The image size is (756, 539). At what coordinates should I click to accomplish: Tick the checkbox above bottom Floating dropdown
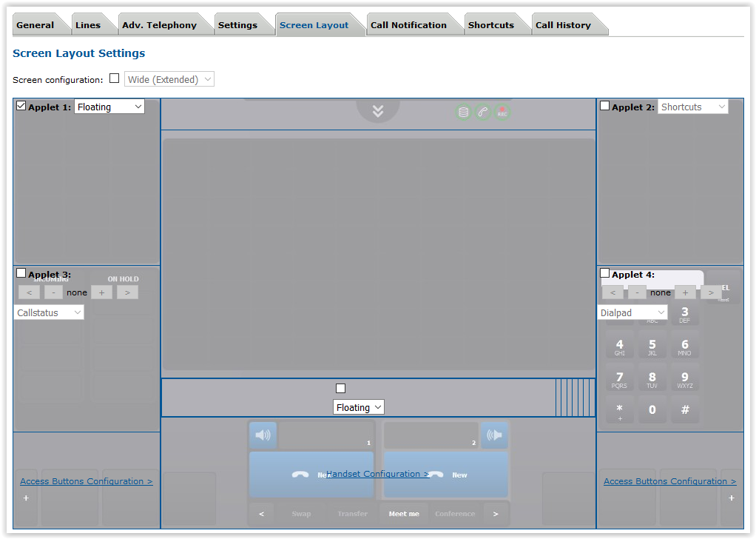click(x=340, y=389)
